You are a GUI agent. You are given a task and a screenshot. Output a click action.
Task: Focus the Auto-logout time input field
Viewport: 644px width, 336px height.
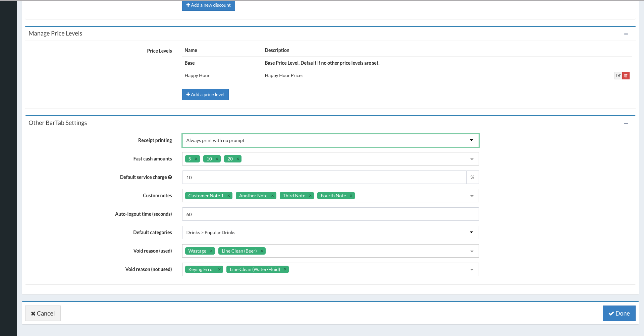[330, 214]
